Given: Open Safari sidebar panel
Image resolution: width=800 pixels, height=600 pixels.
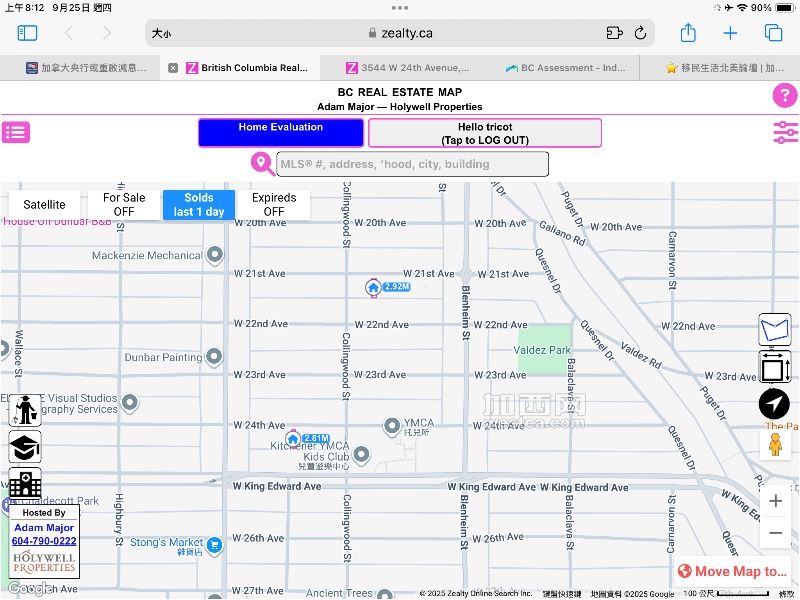Looking at the screenshot, I should point(27,33).
